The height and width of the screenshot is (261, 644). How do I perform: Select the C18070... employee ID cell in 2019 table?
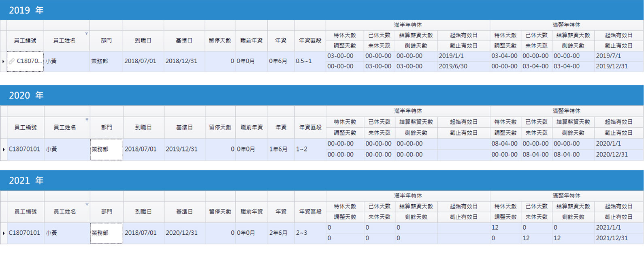pos(25,62)
